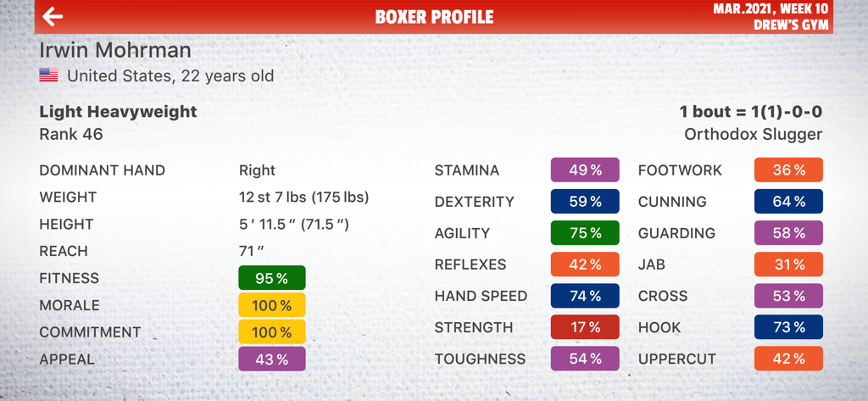Click the United States flag icon
This screenshot has width=868, height=401.
point(49,75)
